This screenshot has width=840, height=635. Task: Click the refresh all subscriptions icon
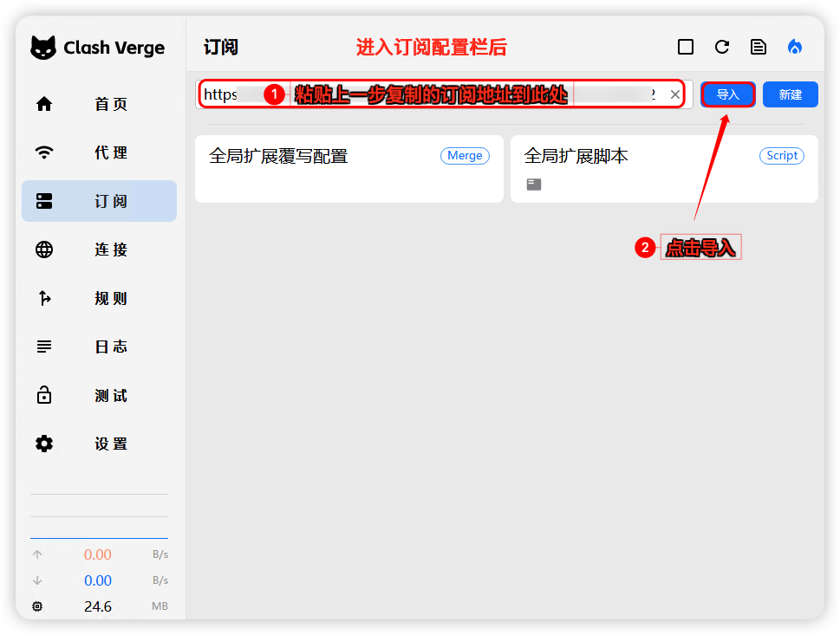[722, 48]
